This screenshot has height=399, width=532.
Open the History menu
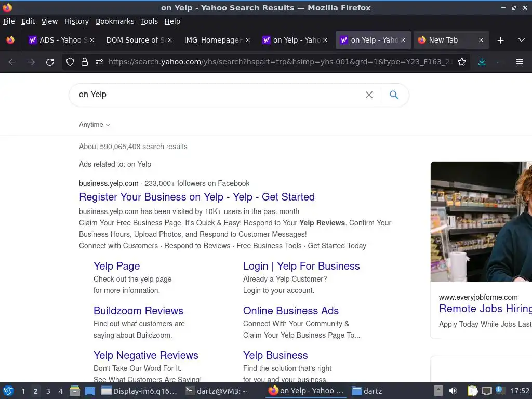point(76,21)
